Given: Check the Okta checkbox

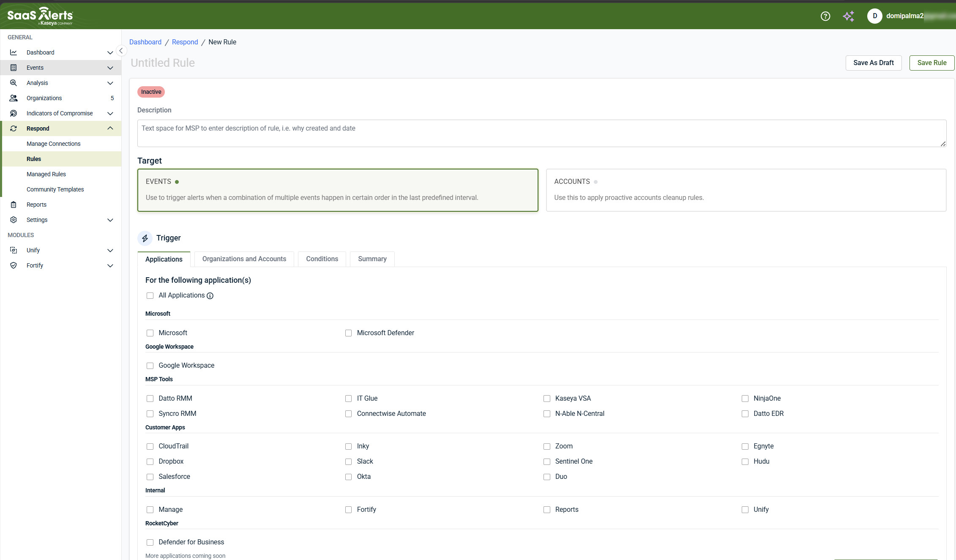Looking at the screenshot, I should [348, 477].
